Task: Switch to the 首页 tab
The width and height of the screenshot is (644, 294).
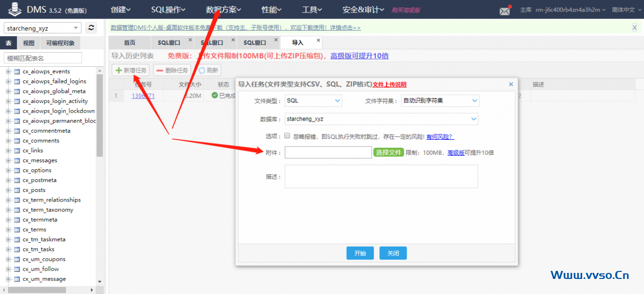Action: coord(129,43)
